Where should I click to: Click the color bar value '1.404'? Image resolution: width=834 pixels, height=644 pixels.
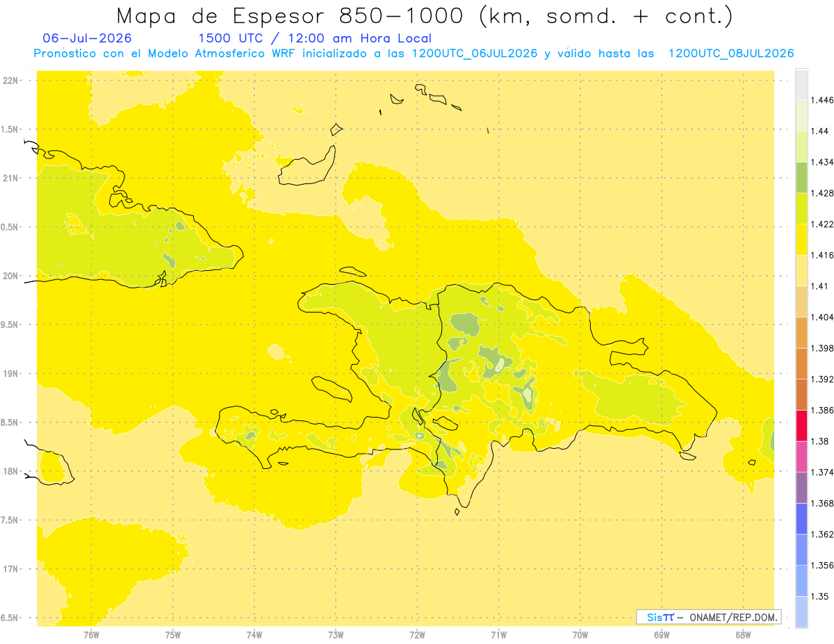822,317
